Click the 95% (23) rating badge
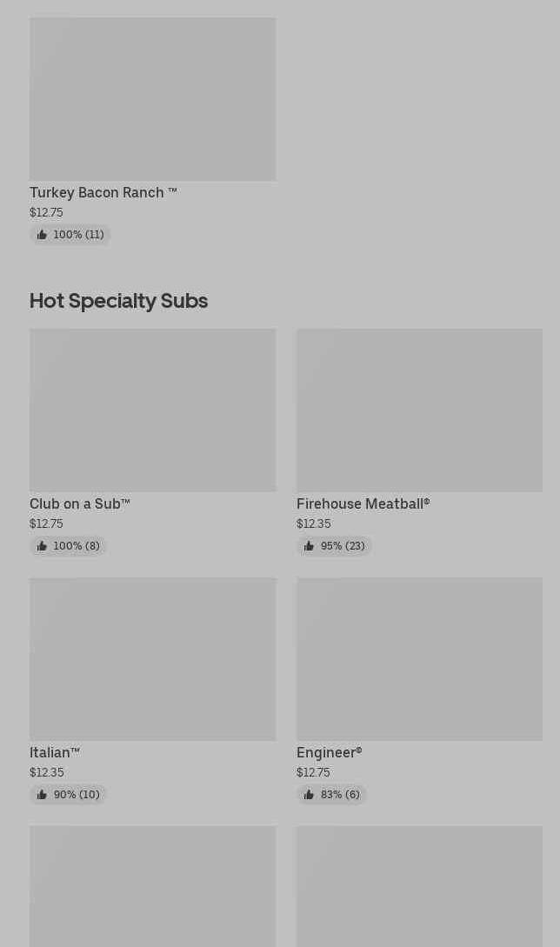 334,546
